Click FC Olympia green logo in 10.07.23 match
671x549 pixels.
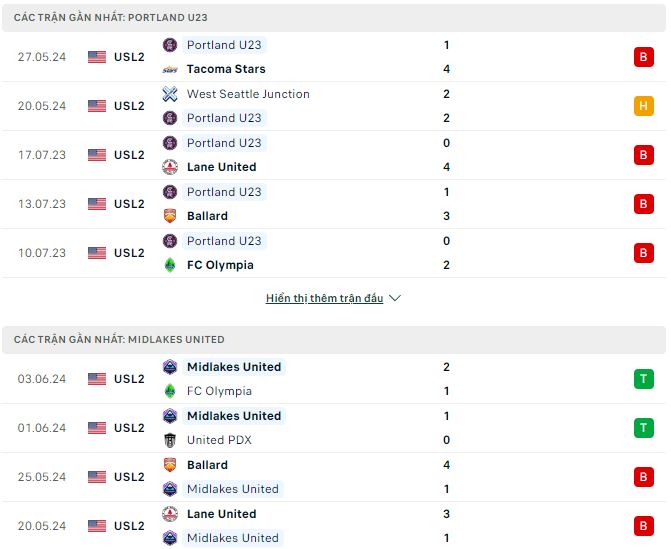click(x=170, y=265)
